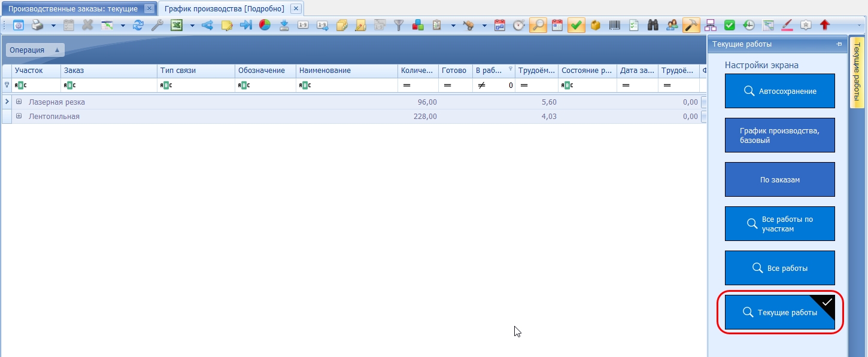Click the stopwatch icon in the toolbar
868x357 pixels.
(x=519, y=25)
